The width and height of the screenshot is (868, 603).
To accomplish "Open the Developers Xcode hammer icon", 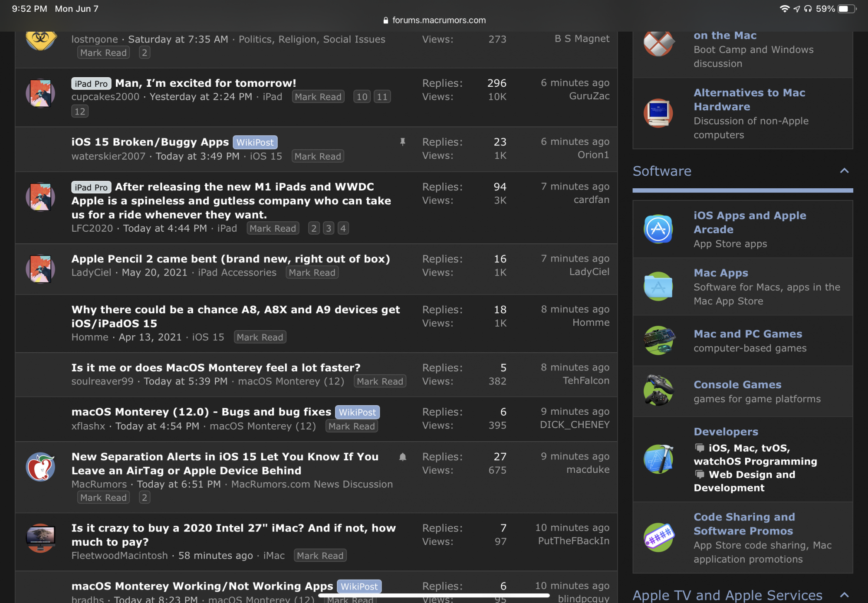I will coord(658,459).
